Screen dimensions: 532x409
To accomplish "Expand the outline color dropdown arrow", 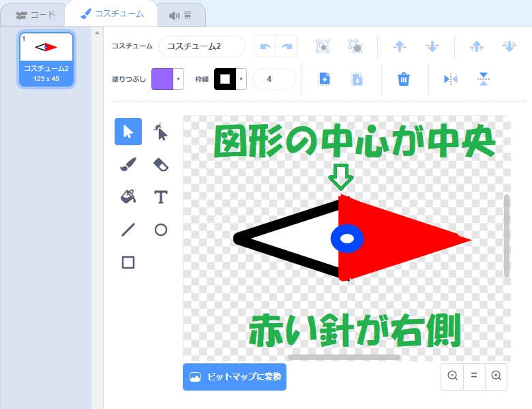I will pos(241,79).
